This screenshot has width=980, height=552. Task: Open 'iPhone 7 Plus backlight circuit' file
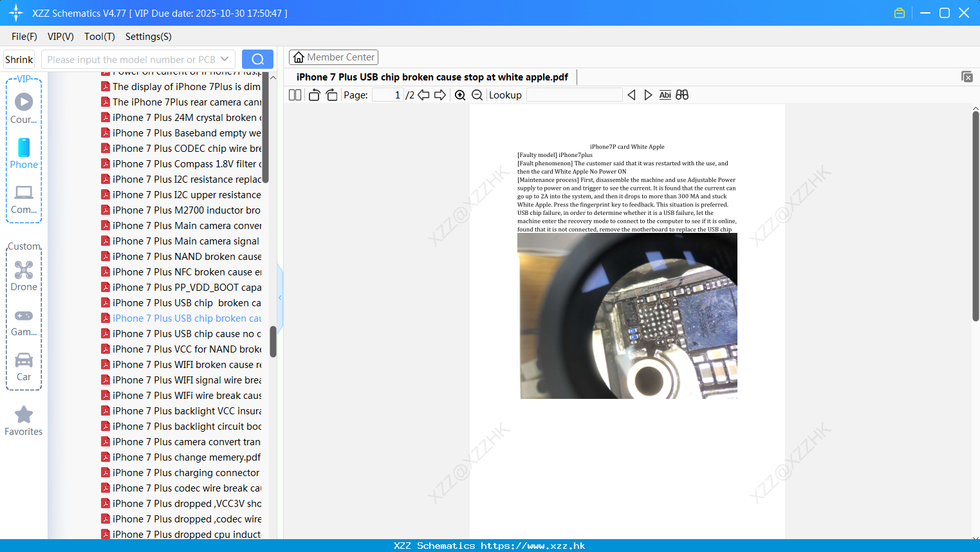[181, 427]
